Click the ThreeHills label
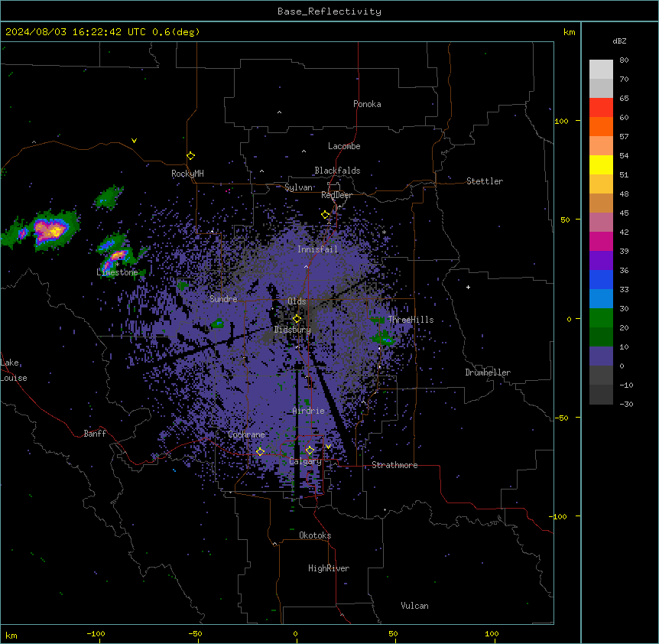The width and height of the screenshot is (659, 644). (411, 320)
